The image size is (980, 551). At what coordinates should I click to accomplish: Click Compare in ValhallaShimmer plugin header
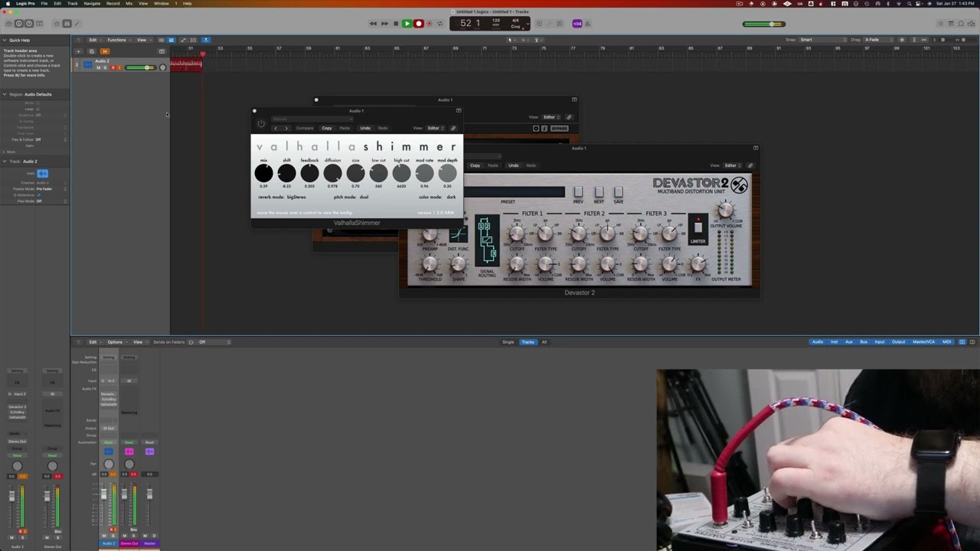[x=305, y=129]
